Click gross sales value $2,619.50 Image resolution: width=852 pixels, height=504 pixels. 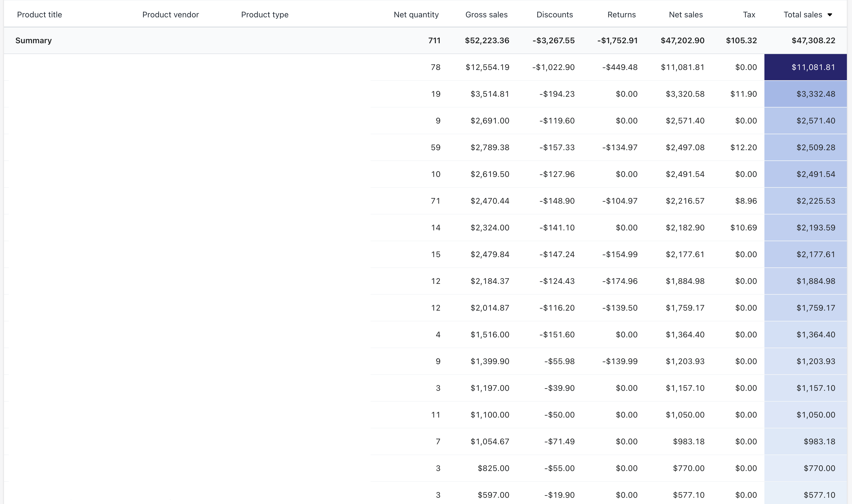point(490,174)
